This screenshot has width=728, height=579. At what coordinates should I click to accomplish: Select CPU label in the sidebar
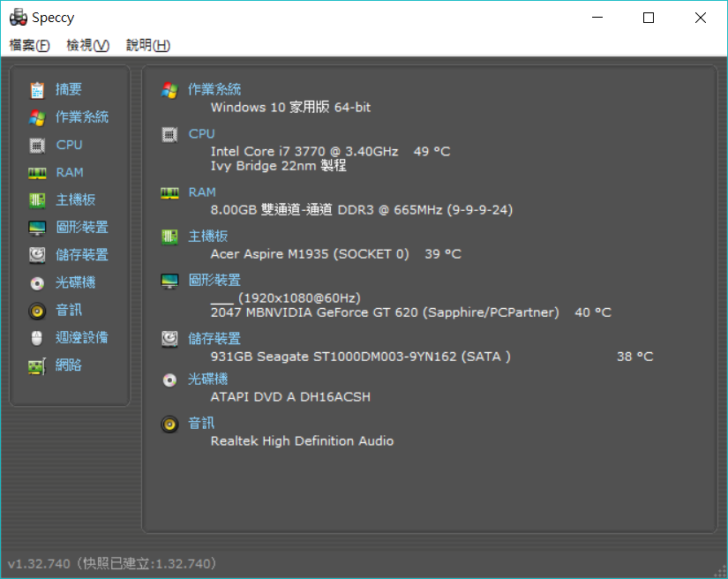pos(69,145)
